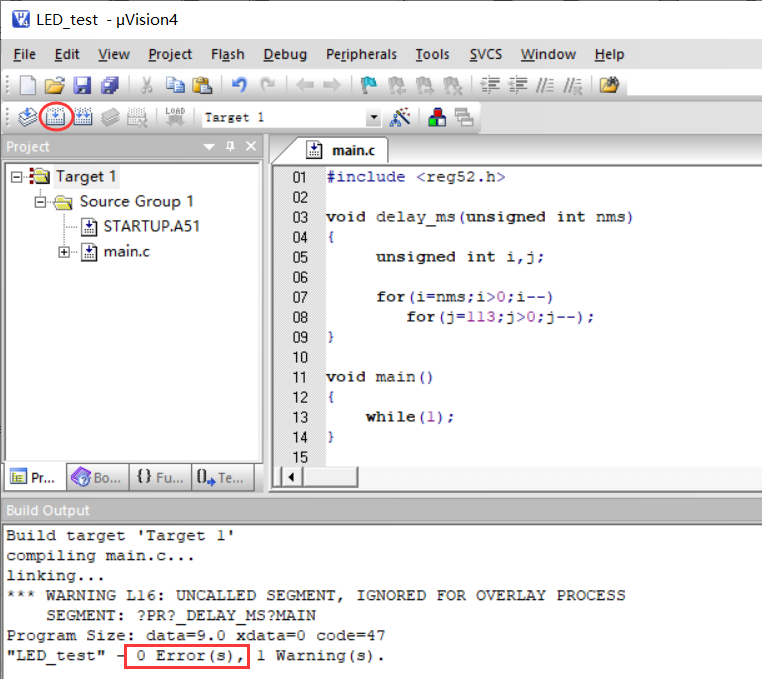Select main.c in project tree

pyautogui.click(x=126, y=252)
